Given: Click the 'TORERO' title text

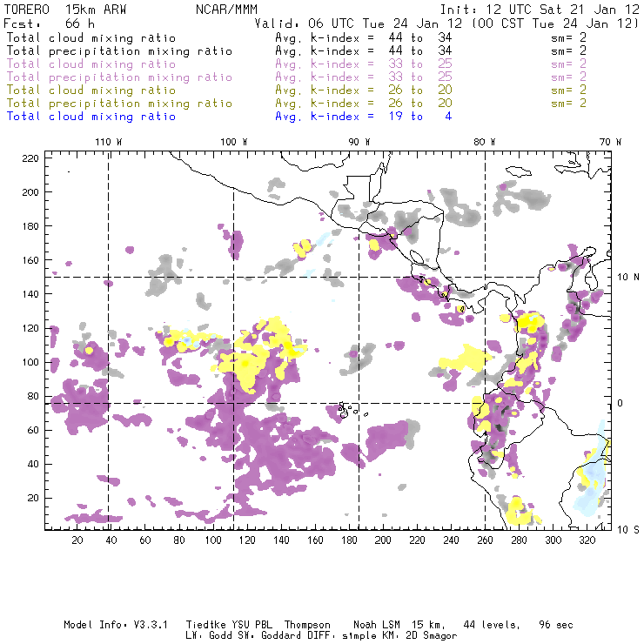Looking at the screenshot, I should 27,10.
